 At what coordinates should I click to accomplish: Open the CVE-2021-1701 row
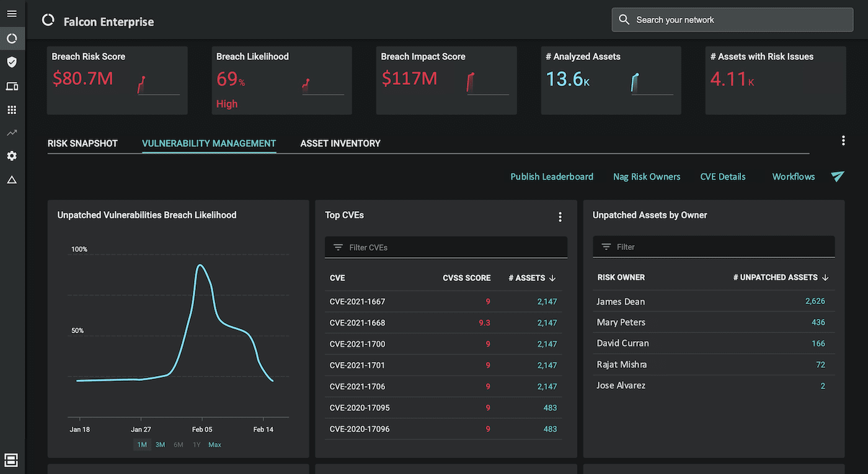[x=443, y=365]
